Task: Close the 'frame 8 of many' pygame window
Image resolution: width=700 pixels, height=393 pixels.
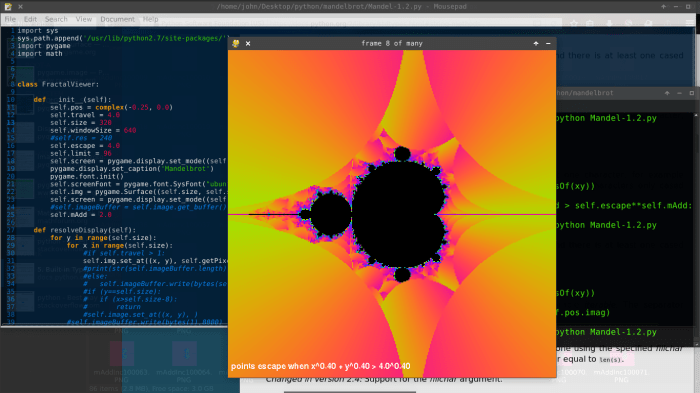Action: [248, 43]
